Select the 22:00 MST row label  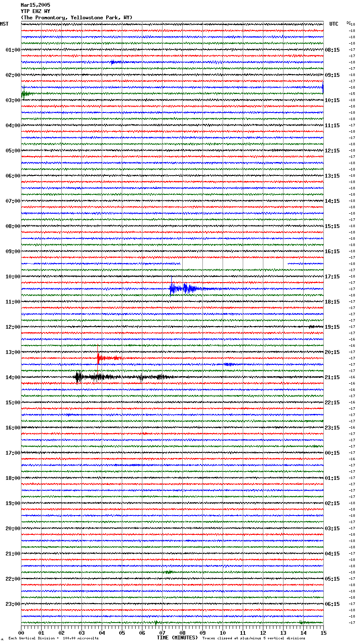(x=13, y=579)
